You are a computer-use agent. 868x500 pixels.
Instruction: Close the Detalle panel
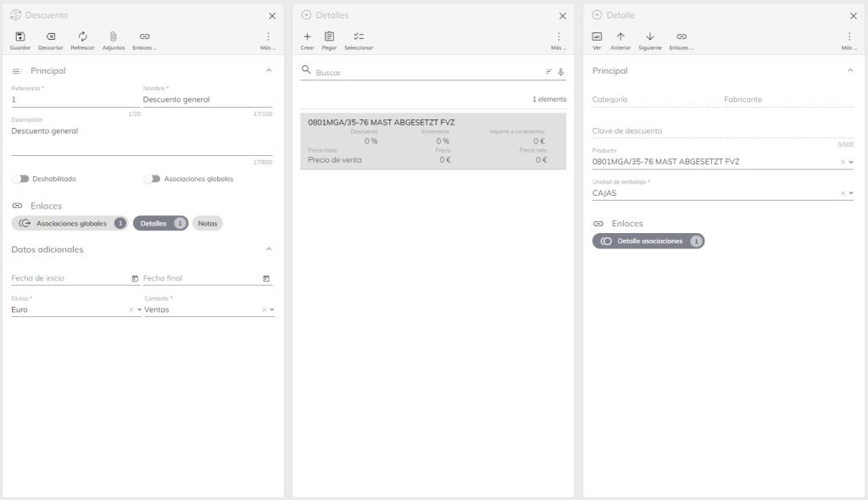853,16
